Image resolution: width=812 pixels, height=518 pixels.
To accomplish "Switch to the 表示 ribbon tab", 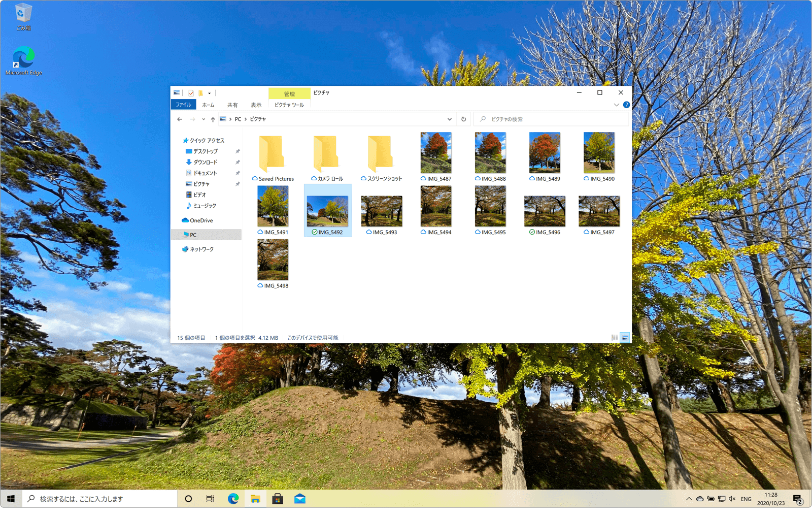I will coord(256,105).
